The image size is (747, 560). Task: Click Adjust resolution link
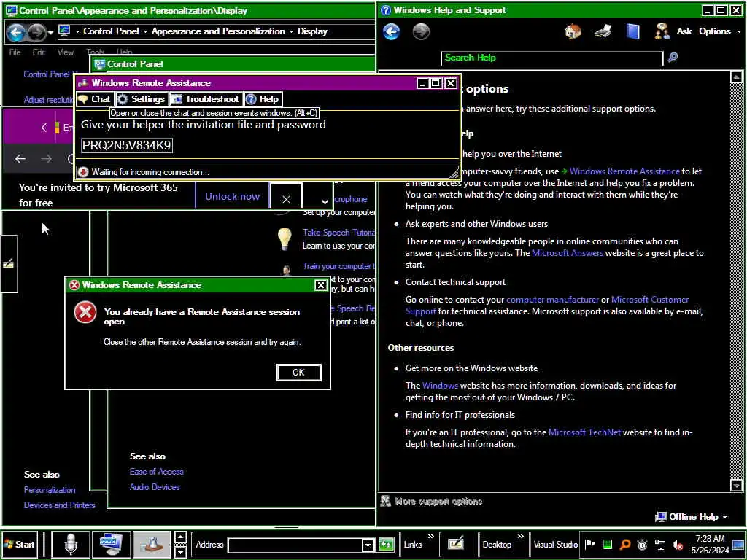(49, 100)
